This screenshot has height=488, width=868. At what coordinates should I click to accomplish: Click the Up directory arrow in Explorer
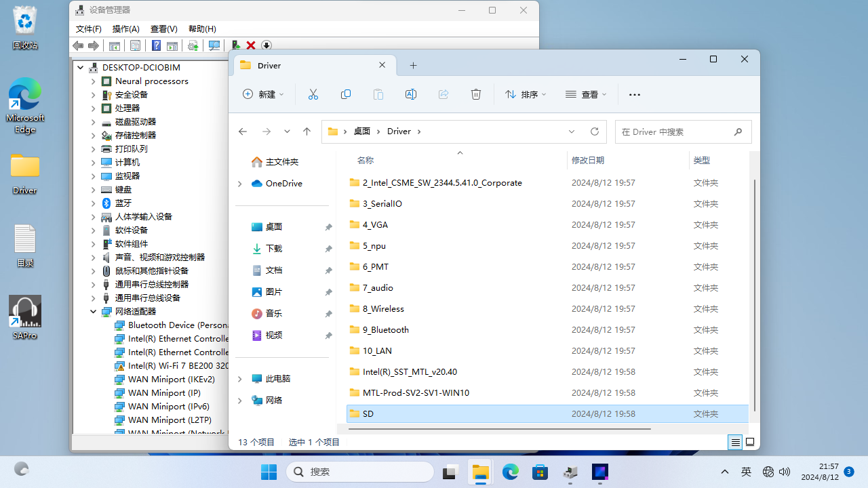[x=307, y=131]
